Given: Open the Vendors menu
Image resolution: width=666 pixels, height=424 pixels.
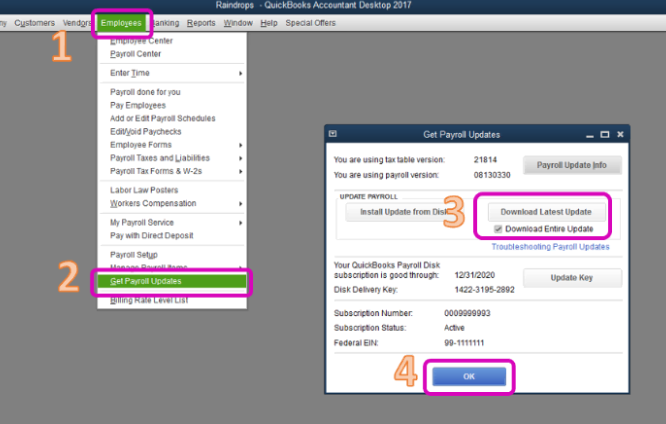Looking at the screenshot, I should tap(77, 23).
